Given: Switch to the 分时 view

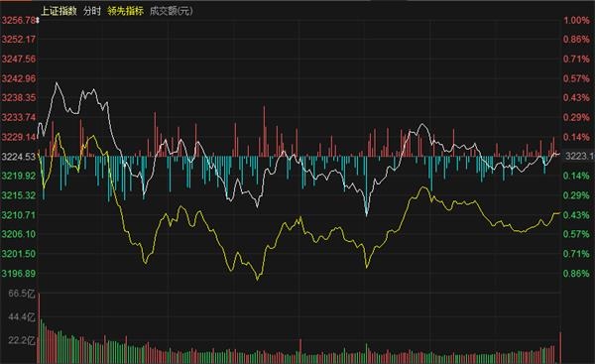Looking at the screenshot, I should point(92,11).
